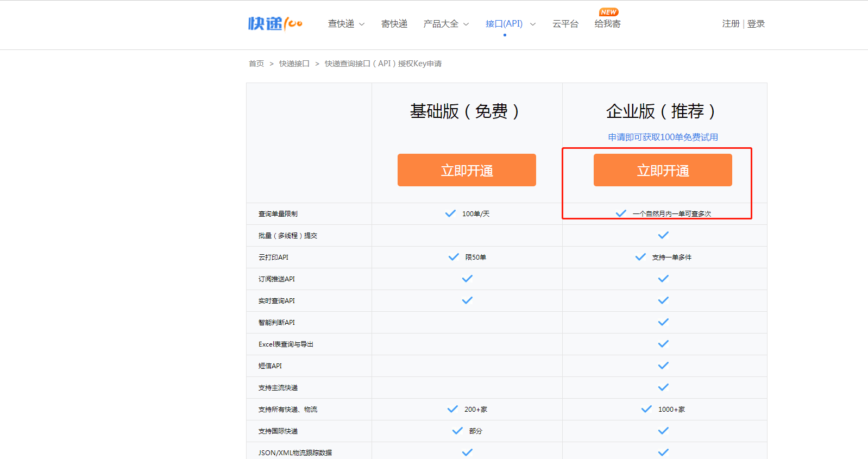Expand the 产品大全 dropdown chevron

click(466, 24)
